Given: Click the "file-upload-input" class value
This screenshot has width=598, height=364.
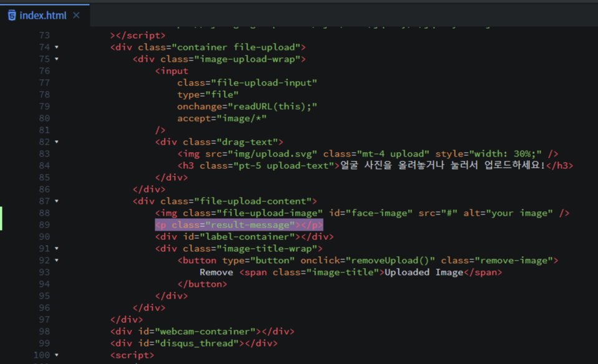Looking at the screenshot, I should coord(264,83).
